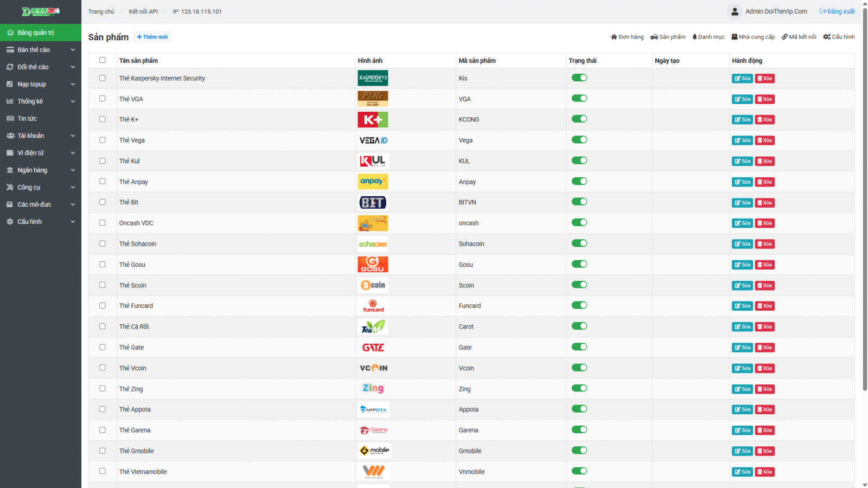Open Kết nối API top navigation link
The image size is (868, 488).
click(143, 11)
